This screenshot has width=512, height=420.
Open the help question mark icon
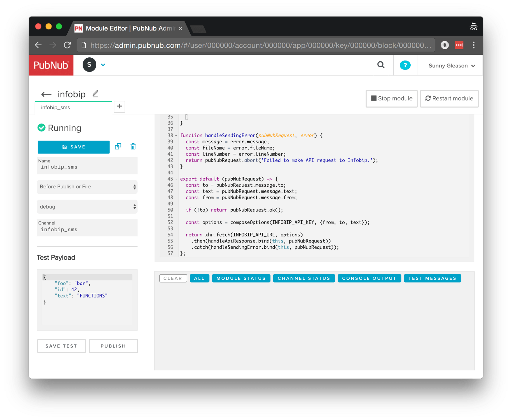405,65
